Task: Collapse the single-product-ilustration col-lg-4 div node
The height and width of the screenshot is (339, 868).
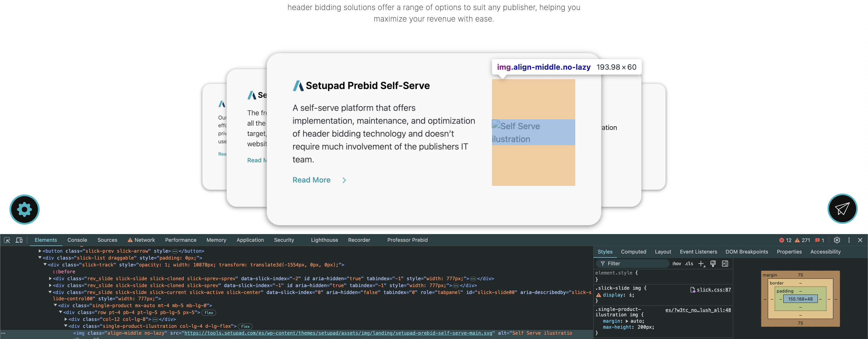Action: point(66,326)
